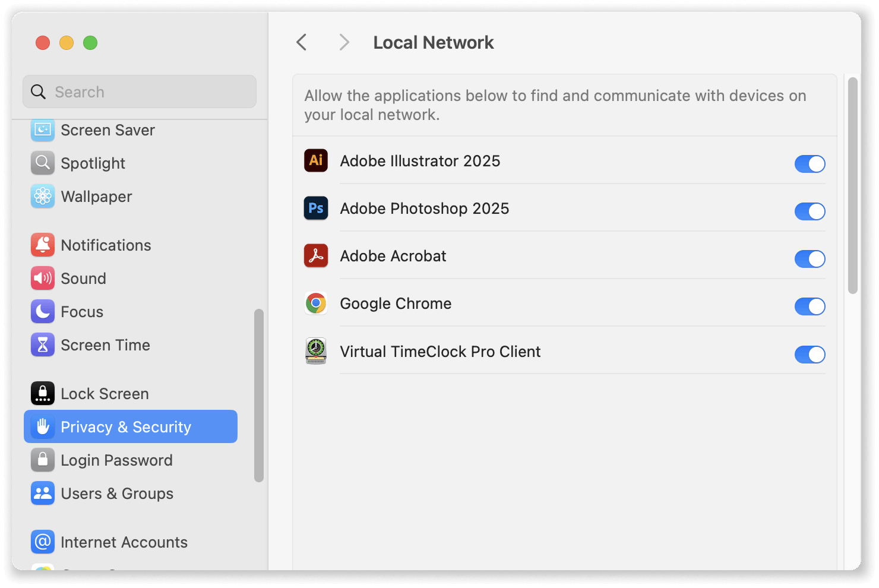
Task: Click the Adobe Photoshop Ps app icon
Action: tap(316, 208)
